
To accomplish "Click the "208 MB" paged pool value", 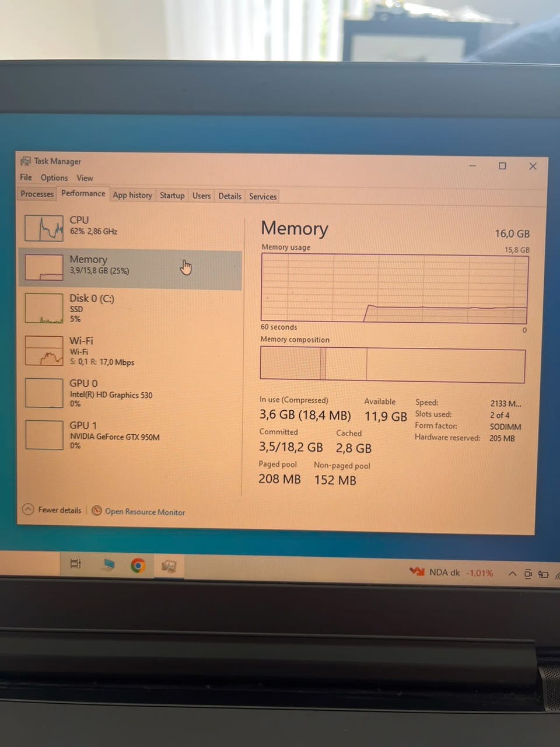I will pyautogui.click(x=279, y=479).
